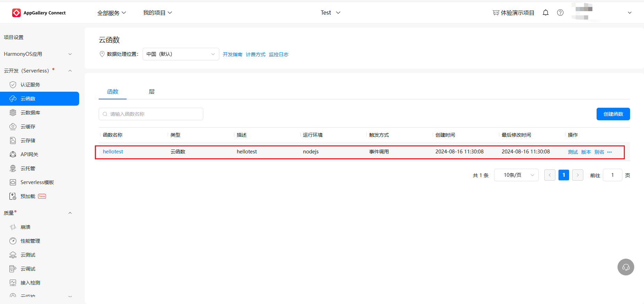Click the 云数据库 stack icon

(13, 113)
